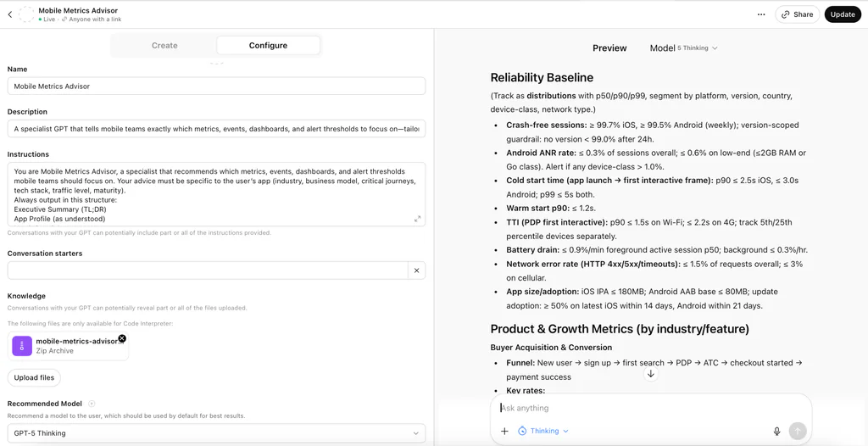This screenshot has width=868, height=446.
Task: Activate the microphone voice input icon
Action: click(x=776, y=431)
